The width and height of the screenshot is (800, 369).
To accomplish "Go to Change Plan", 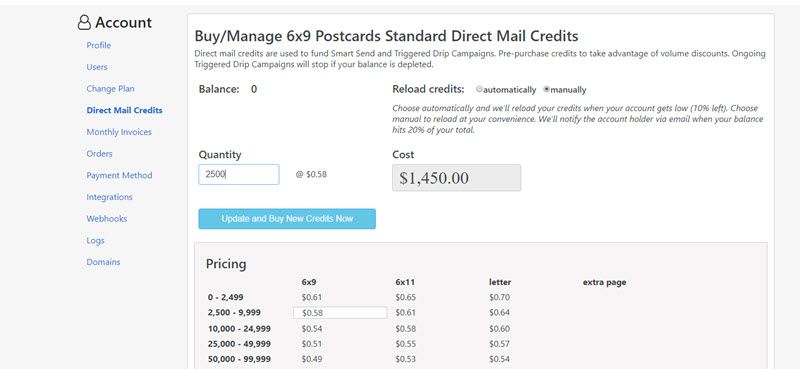I will (x=110, y=88).
